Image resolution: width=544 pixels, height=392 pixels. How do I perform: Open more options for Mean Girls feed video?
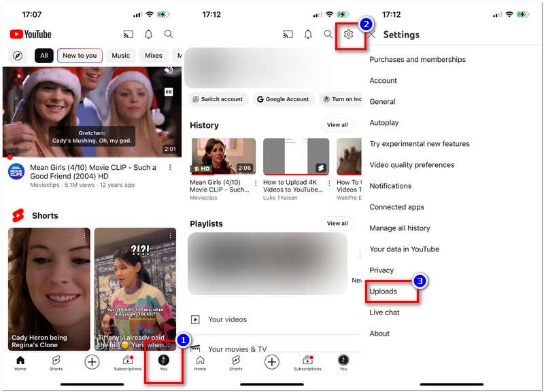(x=170, y=168)
